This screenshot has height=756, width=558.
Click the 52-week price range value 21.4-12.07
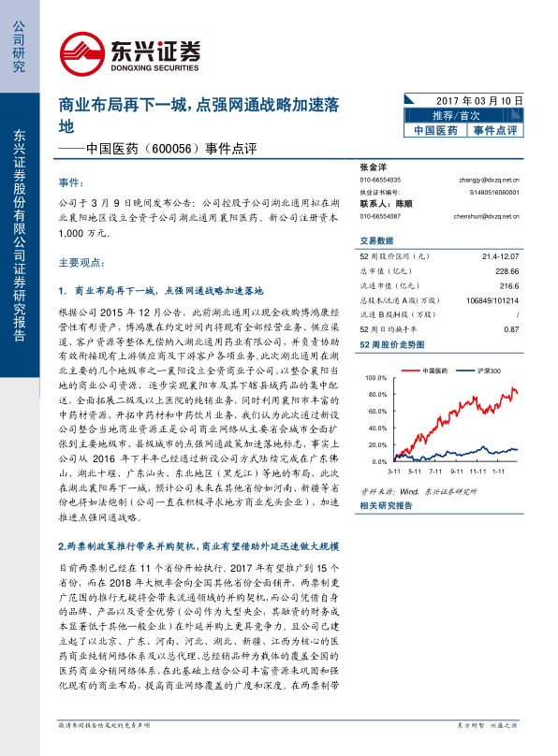click(501, 256)
